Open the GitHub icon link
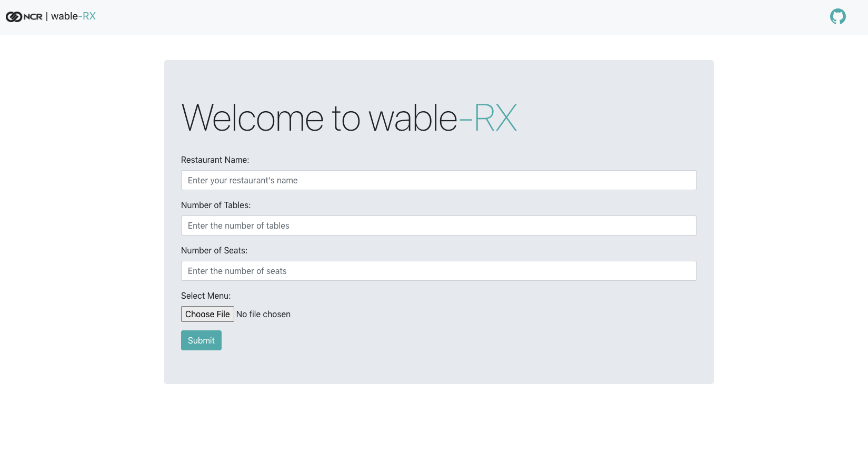This screenshot has height=461, width=868. [838, 16]
